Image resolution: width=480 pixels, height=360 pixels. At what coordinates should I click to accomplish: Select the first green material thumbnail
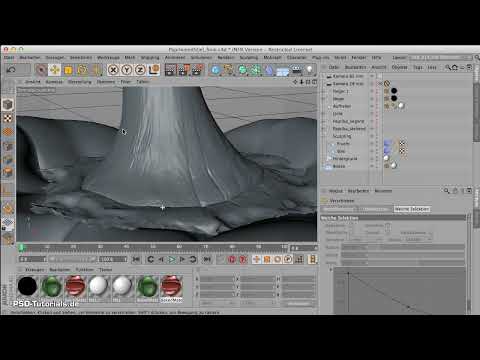(x=51, y=286)
